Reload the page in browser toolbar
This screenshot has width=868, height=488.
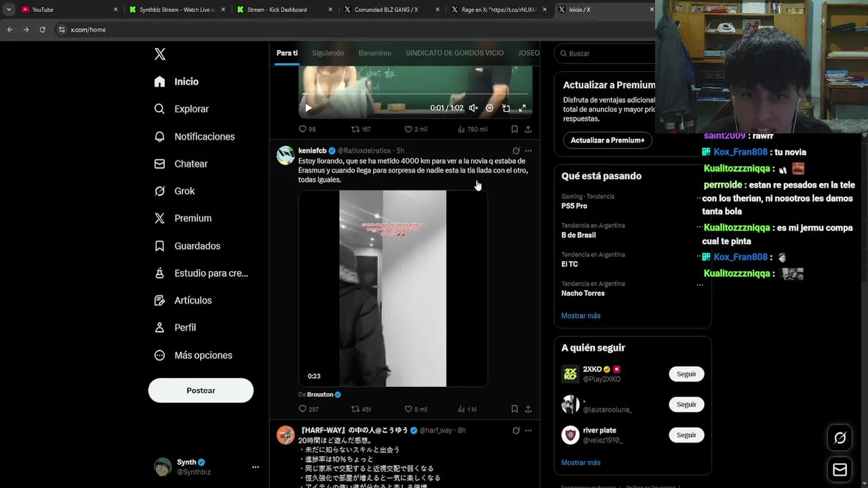coord(42,30)
